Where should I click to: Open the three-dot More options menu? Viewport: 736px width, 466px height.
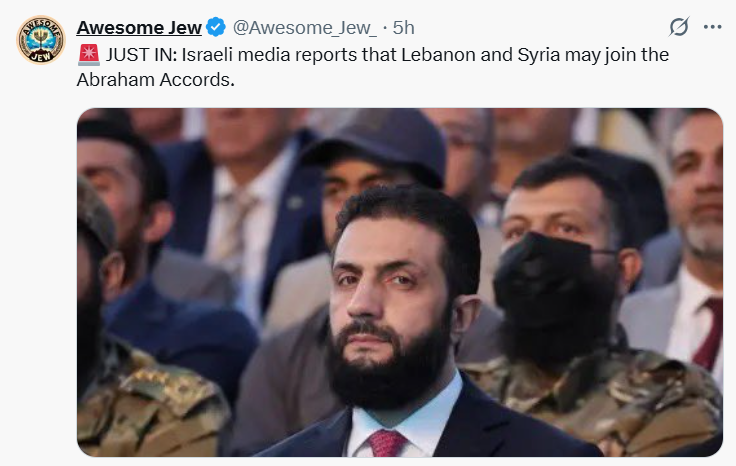[712, 27]
